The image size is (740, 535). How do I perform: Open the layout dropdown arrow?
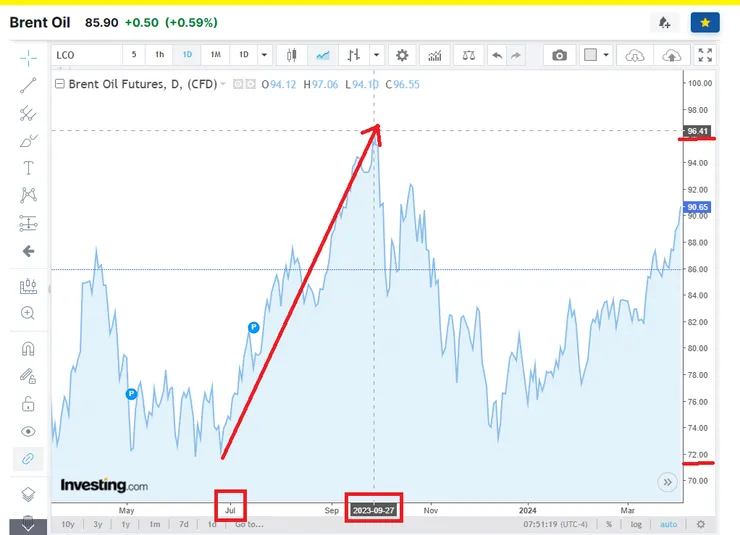(x=606, y=55)
